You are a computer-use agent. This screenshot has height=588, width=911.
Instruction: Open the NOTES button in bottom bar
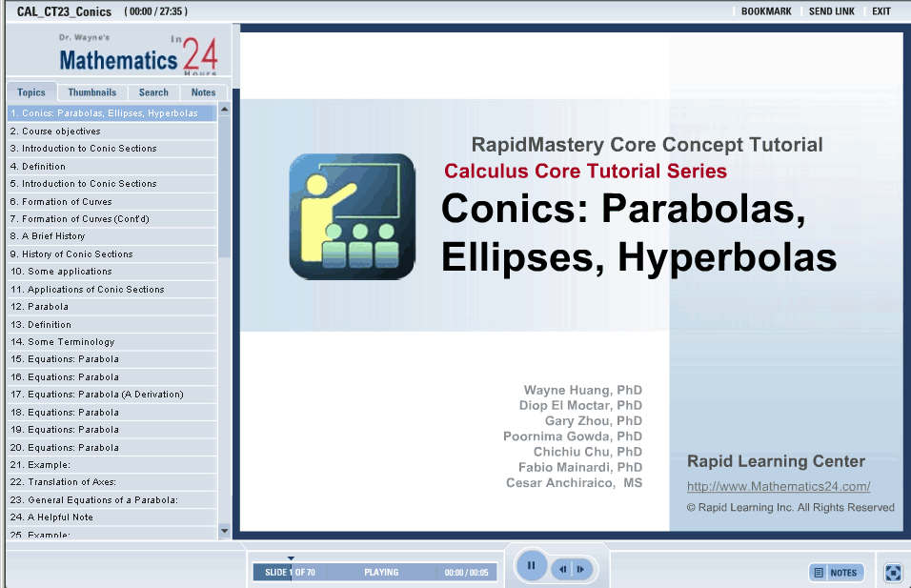837,573
